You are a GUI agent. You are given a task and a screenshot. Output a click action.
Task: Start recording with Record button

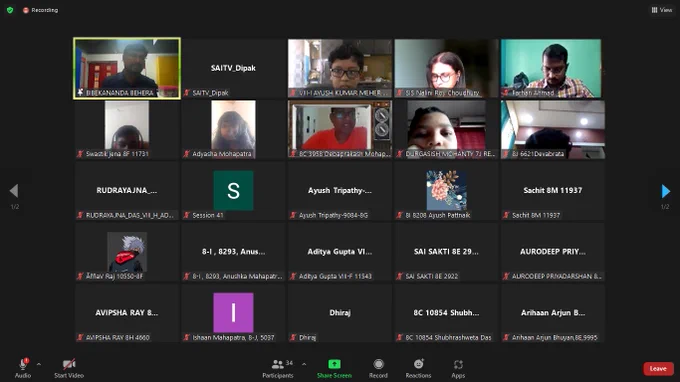tap(378, 368)
